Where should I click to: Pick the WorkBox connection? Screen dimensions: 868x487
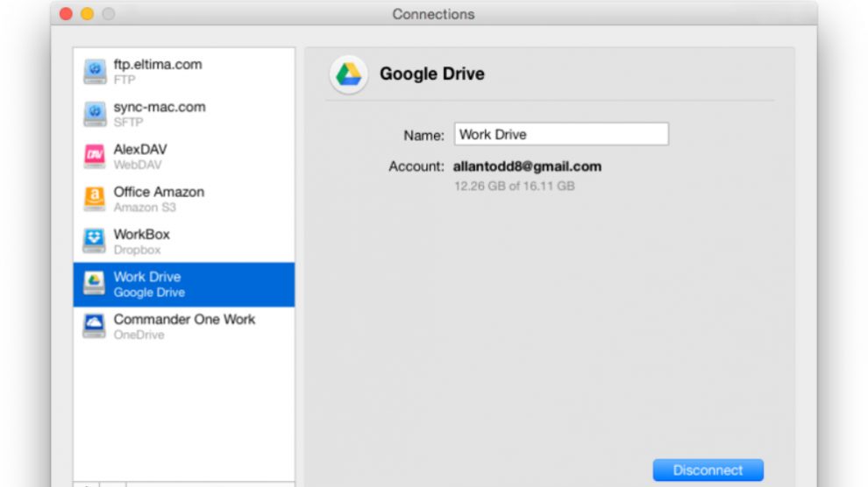184,242
